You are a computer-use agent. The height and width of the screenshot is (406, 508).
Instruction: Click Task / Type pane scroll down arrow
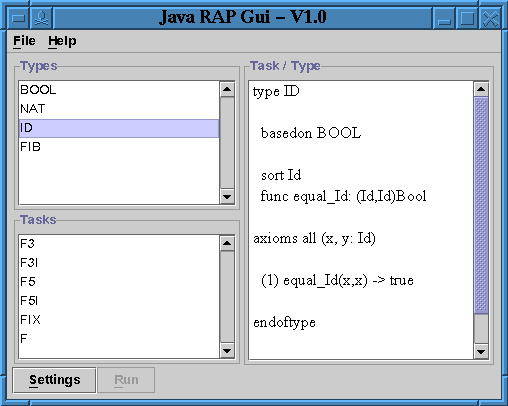click(x=481, y=352)
